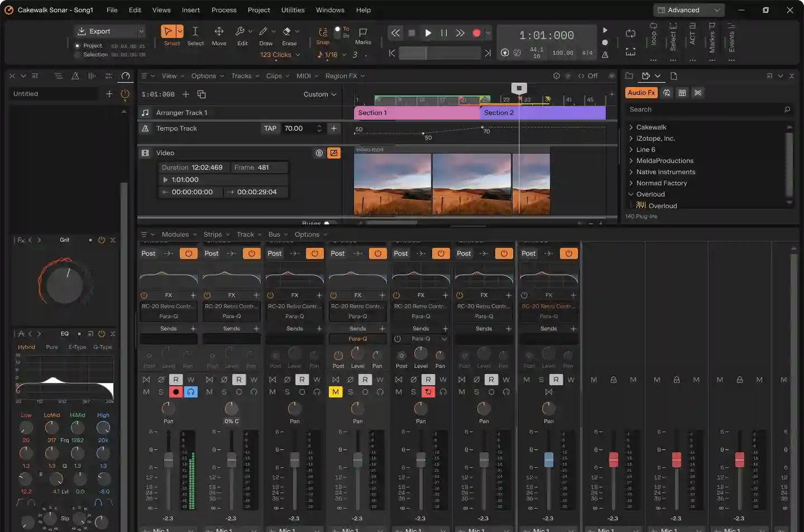This screenshot has width=804, height=532.
Task: Click the tempo TAP button
Action: coord(270,128)
